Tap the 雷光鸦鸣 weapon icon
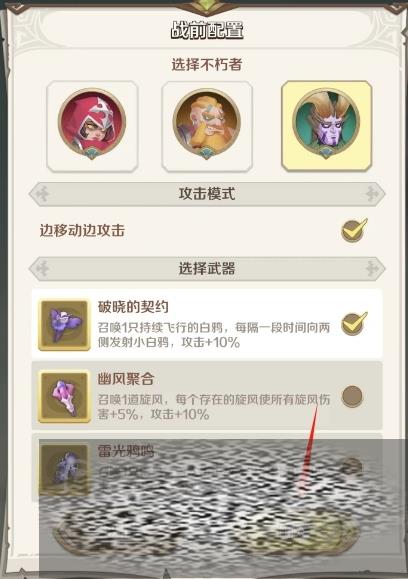408x579 pixels. click(64, 469)
